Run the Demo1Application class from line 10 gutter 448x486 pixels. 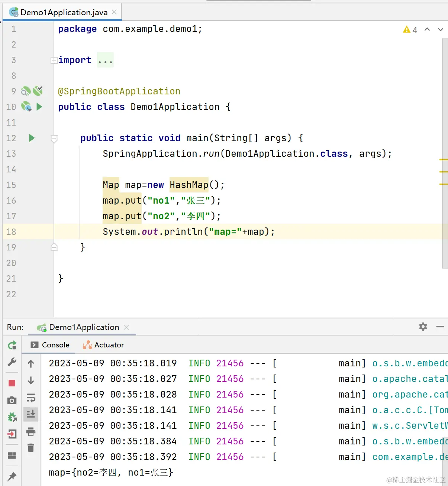pos(39,107)
